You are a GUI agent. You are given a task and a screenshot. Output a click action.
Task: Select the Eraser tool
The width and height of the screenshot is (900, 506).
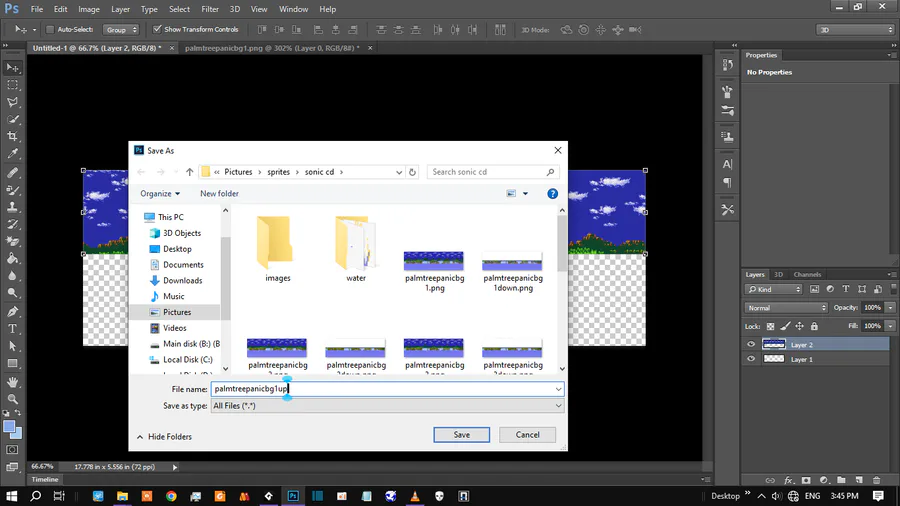pos(13,242)
